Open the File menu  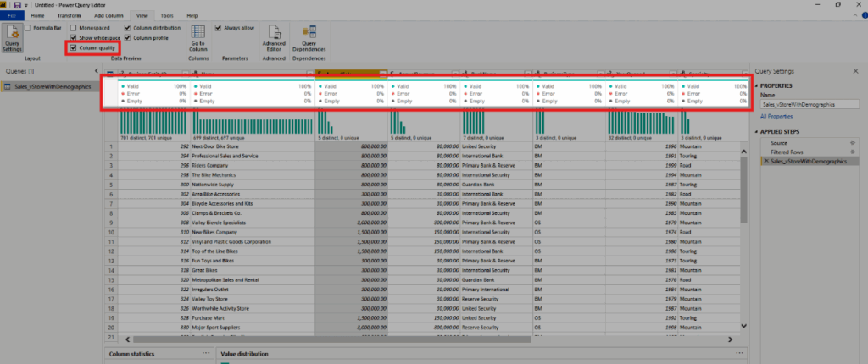12,16
